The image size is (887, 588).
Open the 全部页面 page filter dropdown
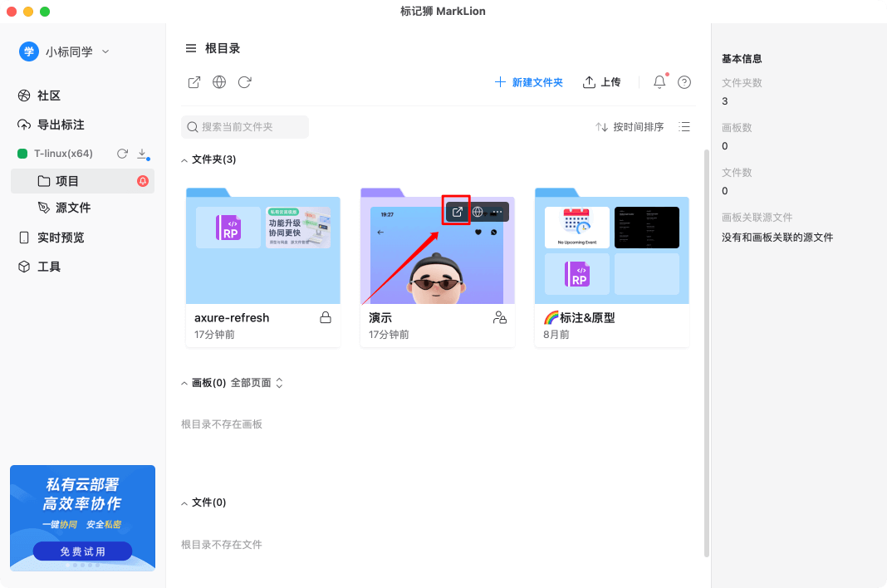(x=256, y=382)
